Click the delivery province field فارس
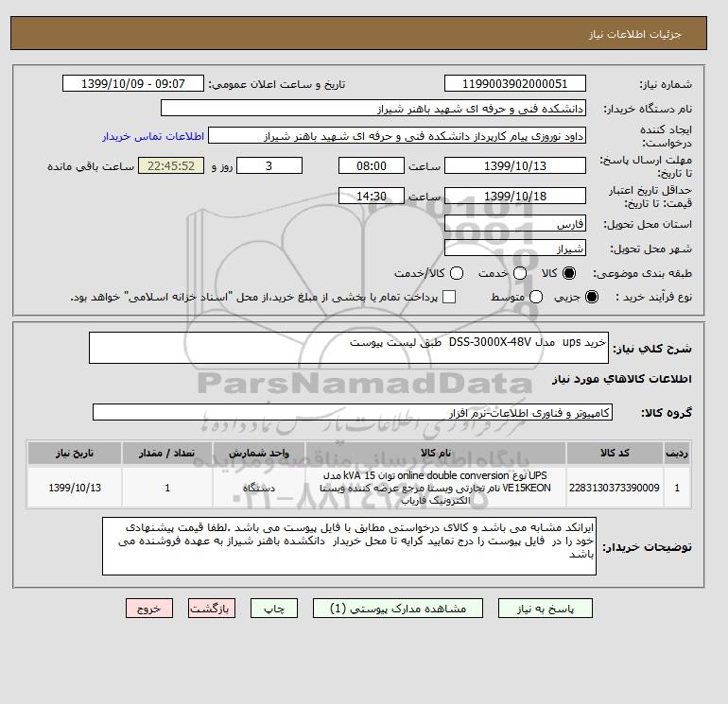The image size is (728, 704). click(x=515, y=224)
